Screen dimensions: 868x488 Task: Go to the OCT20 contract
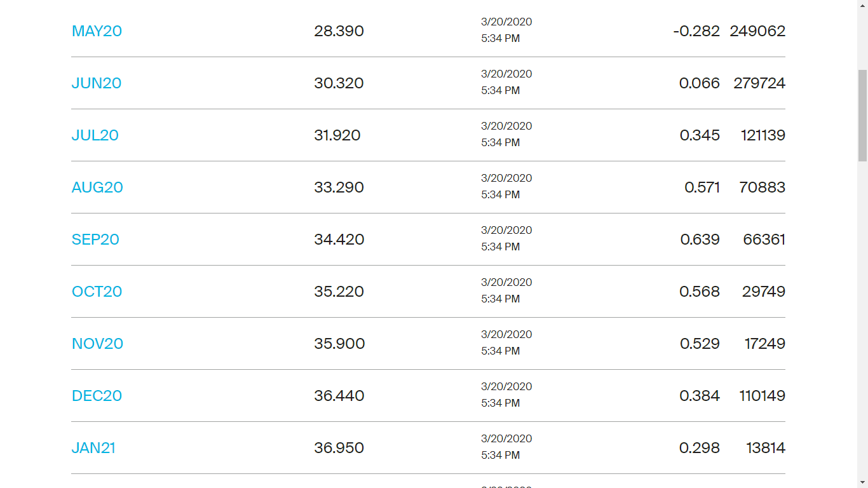click(x=97, y=292)
